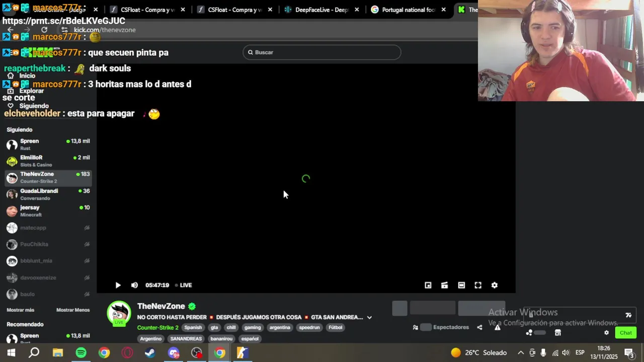Collapse list with Mostrar Menos
644x362 pixels.
73,310
